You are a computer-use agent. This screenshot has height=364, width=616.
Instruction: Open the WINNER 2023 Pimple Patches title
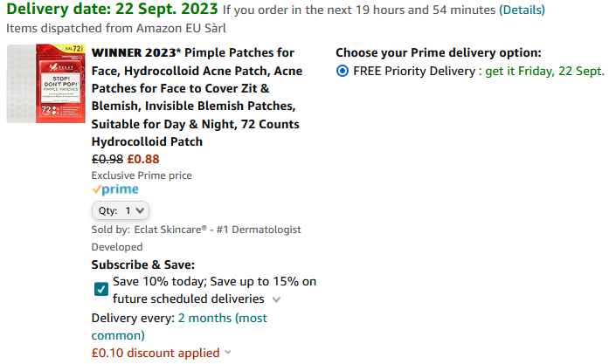197,97
